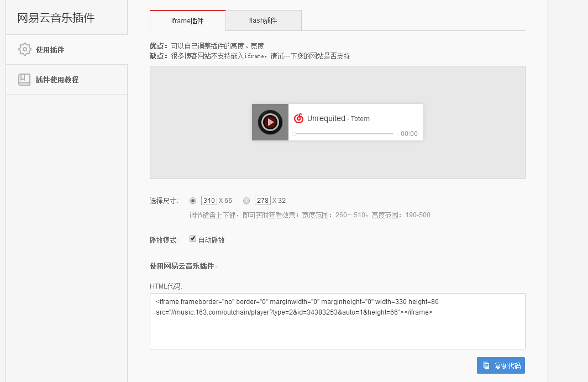Click the 优点 description line
Screen dimensions: 588x382
207,46
